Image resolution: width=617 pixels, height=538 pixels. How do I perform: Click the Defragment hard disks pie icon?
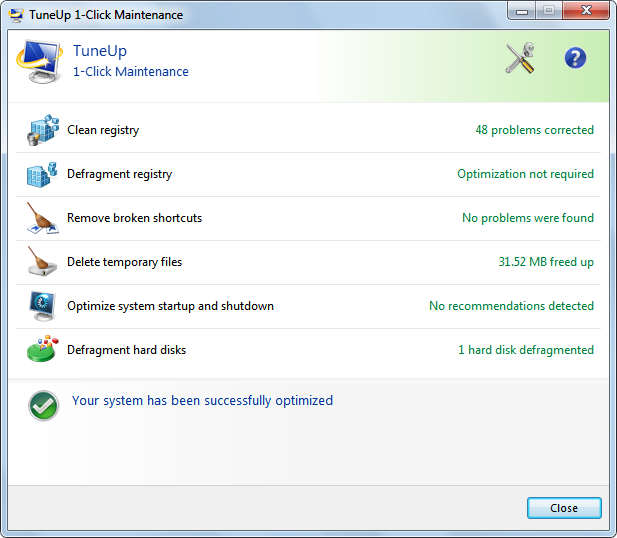42,349
